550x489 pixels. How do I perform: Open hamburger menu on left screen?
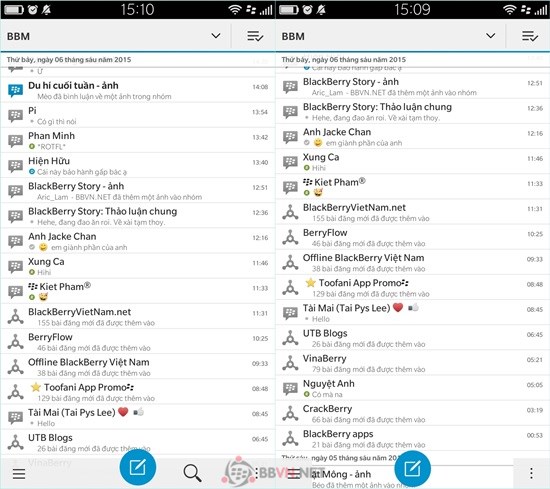pyautogui.click(x=19, y=474)
